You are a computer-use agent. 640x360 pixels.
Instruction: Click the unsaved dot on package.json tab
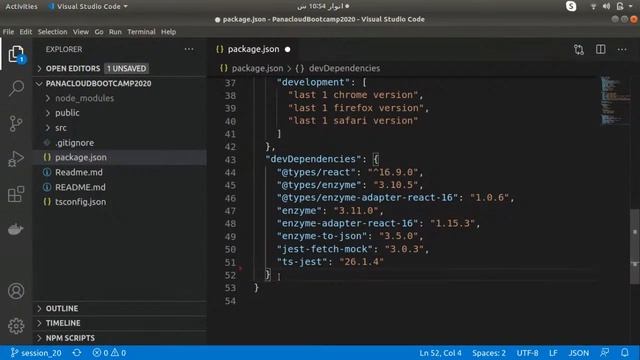coord(287,49)
